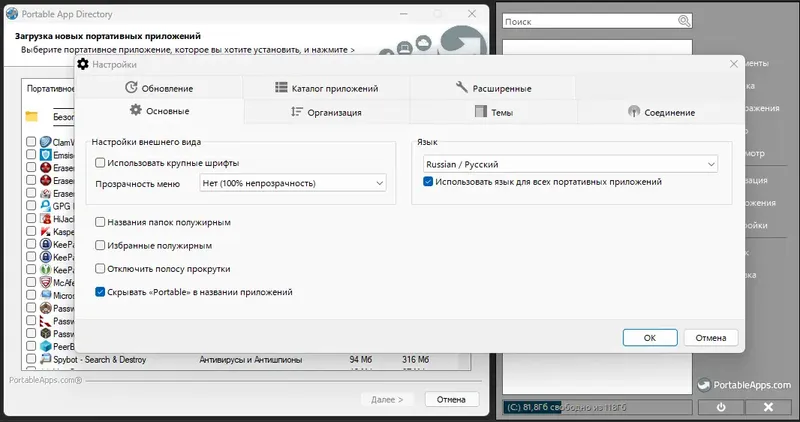Click OK in the Настройки dialog
The width and height of the screenshot is (800, 422).
[650, 337]
